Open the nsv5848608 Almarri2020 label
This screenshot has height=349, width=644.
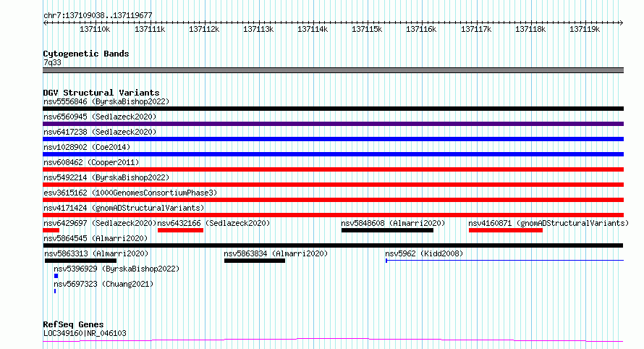(x=393, y=223)
